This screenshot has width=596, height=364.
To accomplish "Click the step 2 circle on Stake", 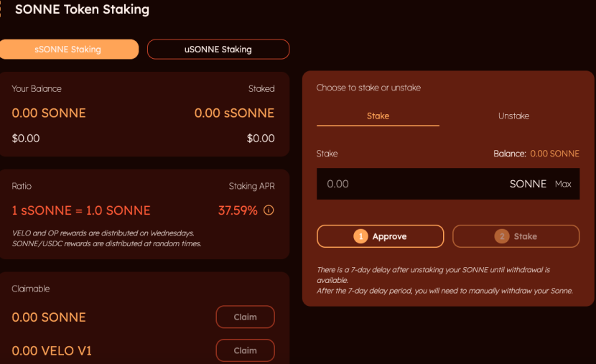I will tap(502, 236).
